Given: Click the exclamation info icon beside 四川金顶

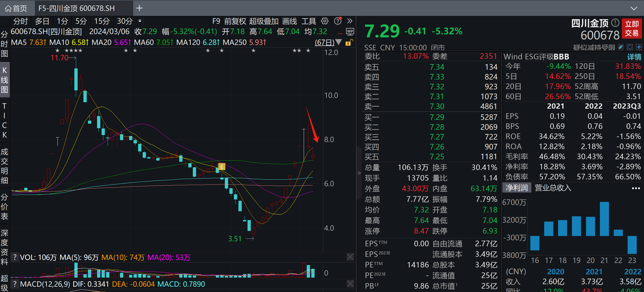Looking at the screenshot, I should (615, 23).
